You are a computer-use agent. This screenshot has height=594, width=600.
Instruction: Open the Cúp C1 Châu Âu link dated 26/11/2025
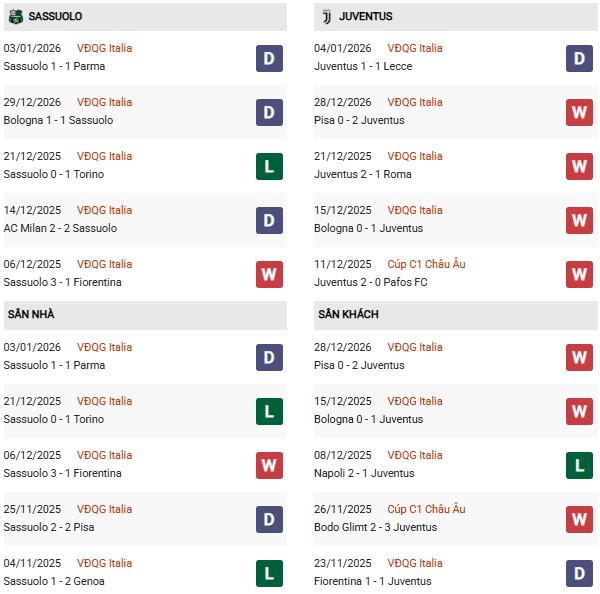[x=426, y=509]
